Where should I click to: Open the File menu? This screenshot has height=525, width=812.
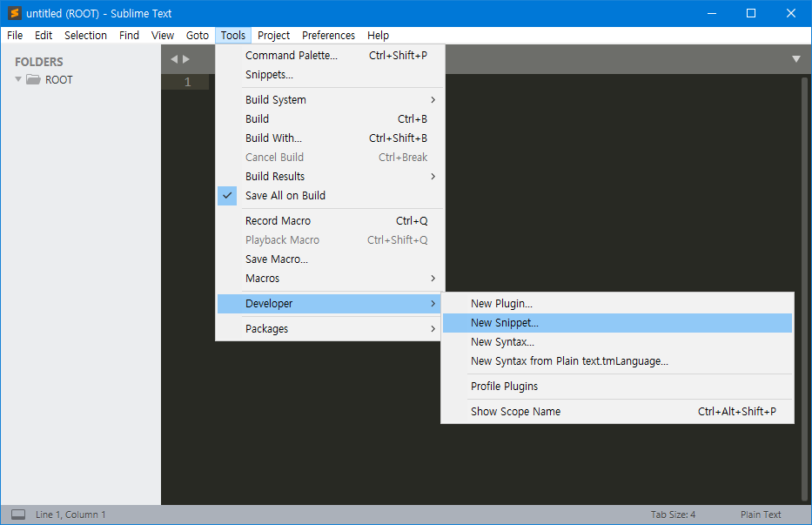click(15, 35)
